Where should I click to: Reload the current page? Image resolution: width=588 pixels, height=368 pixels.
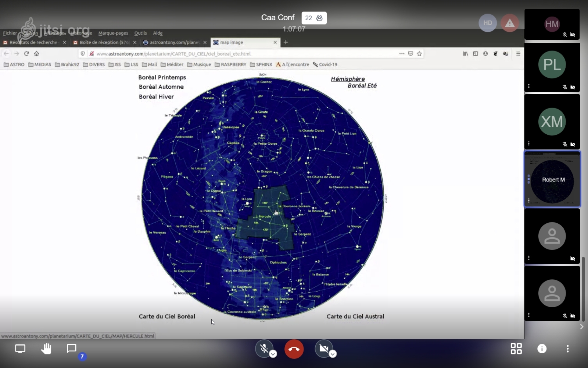(x=26, y=54)
